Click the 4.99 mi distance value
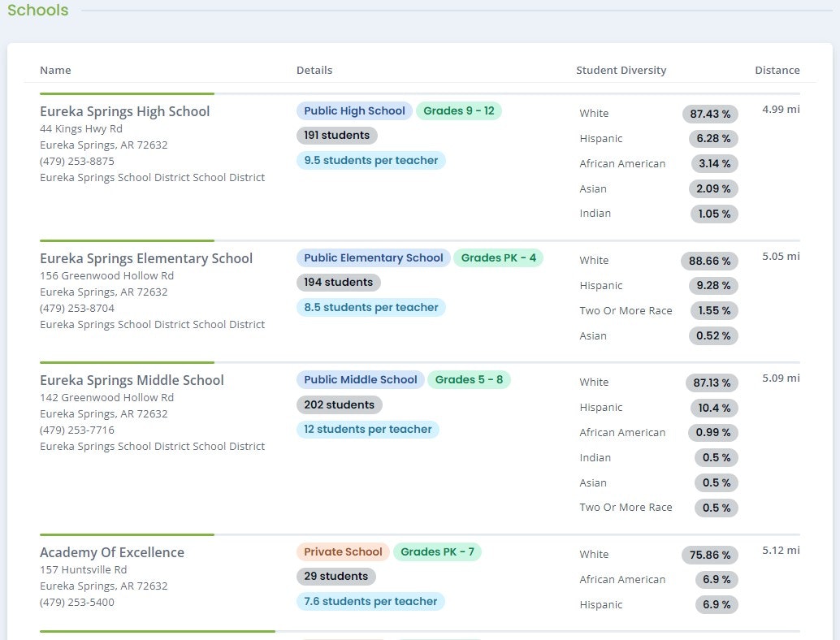Screen dimensions: 840x640 click(781, 110)
